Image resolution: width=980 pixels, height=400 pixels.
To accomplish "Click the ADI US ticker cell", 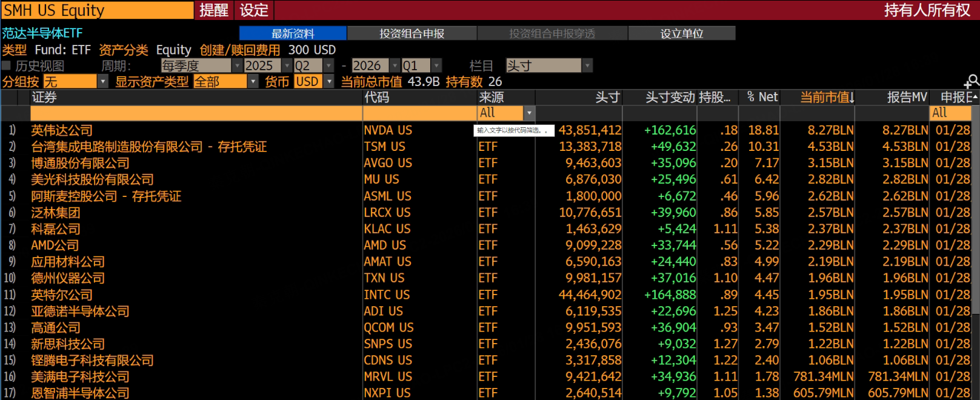I will pyautogui.click(x=383, y=311).
